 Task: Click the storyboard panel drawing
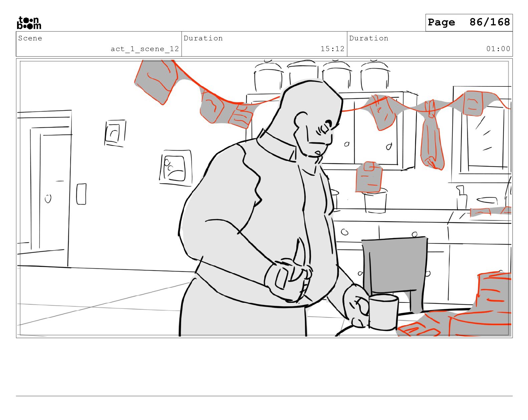(264, 198)
